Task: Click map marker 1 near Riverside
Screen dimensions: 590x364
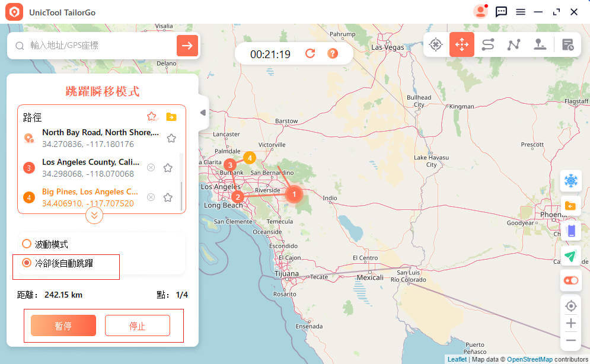Action: click(x=294, y=194)
